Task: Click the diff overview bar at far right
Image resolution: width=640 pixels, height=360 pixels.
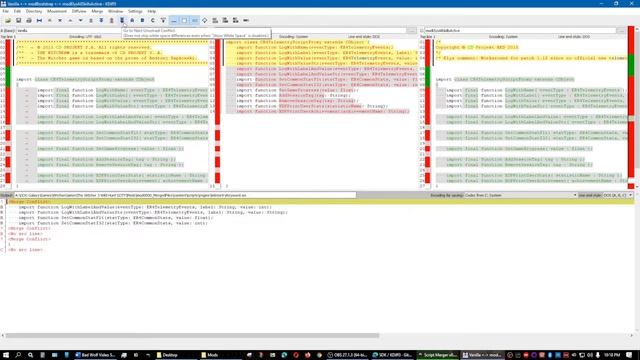Action: click(x=631, y=107)
